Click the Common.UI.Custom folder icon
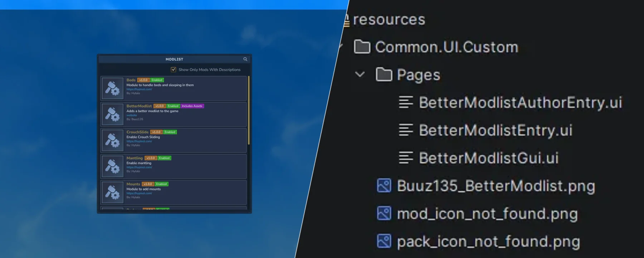The image size is (644, 258). [x=362, y=47]
